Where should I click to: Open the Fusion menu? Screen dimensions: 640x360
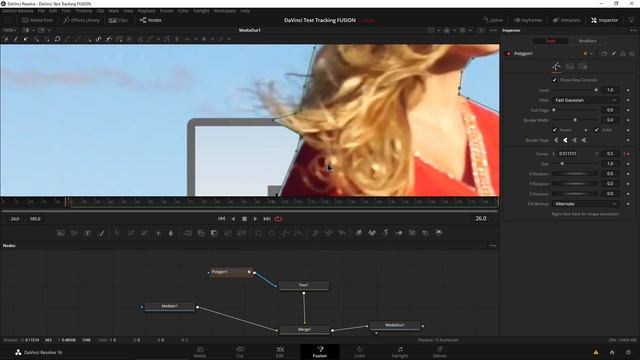click(167, 11)
